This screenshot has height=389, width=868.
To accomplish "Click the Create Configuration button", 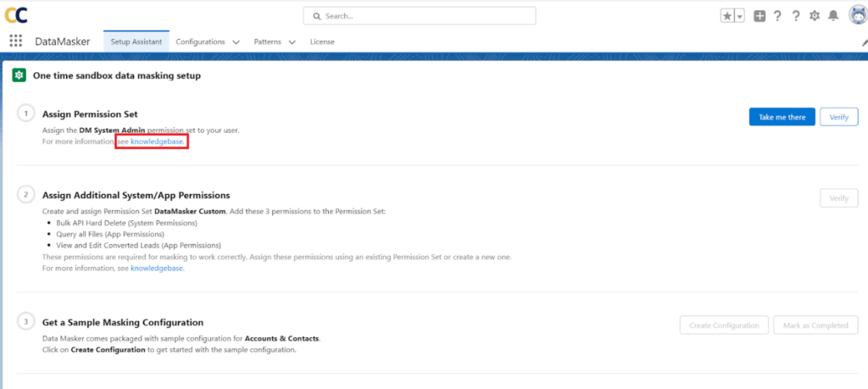I will (724, 325).
